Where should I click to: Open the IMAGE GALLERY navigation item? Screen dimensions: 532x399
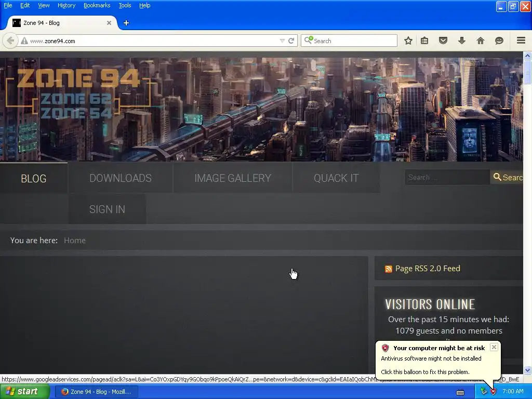click(233, 178)
